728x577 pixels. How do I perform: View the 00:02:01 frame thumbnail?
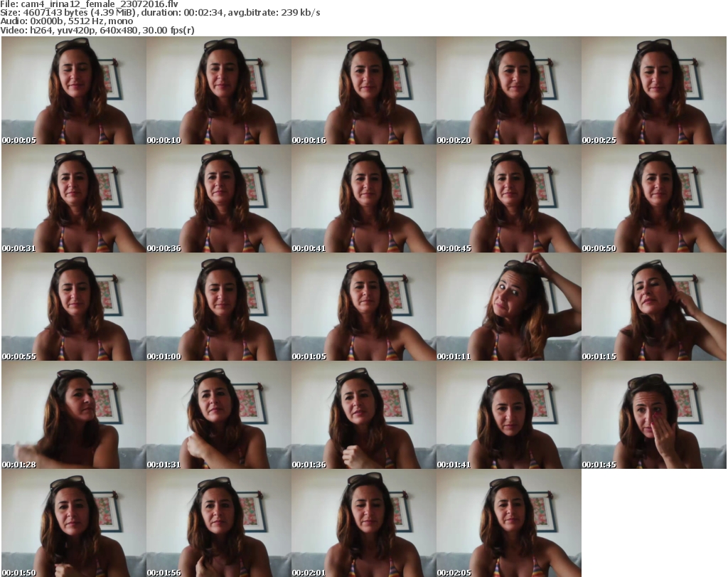click(x=363, y=523)
